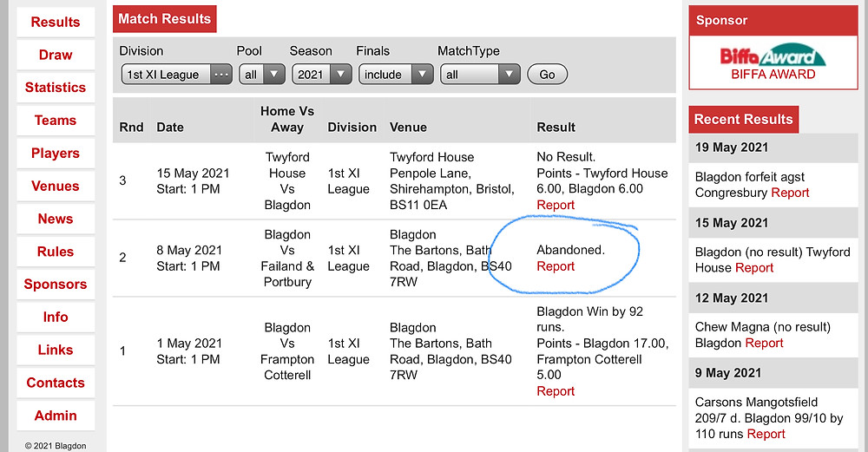The height and width of the screenshot is (452, 868).
Task: Open the Division selector ellipsis button
Action: 220,74
